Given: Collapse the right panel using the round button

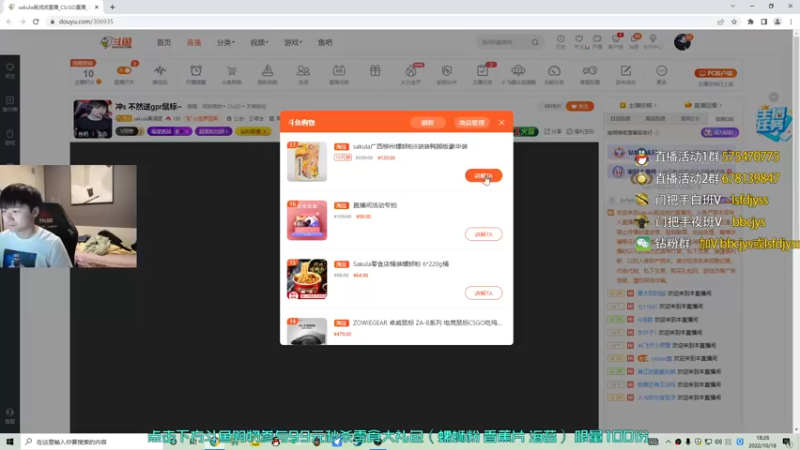Looking at the screenshot, I should tap(773, 97).
